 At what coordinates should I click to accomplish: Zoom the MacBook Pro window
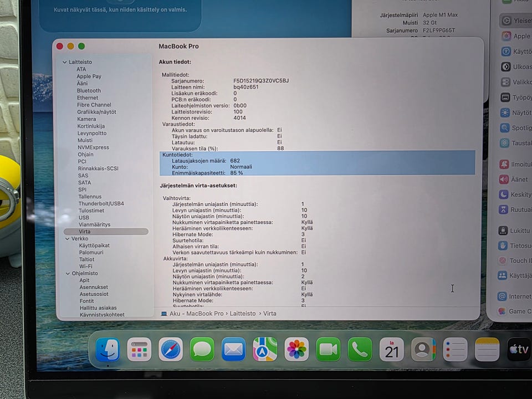click(x=81, y=46)
